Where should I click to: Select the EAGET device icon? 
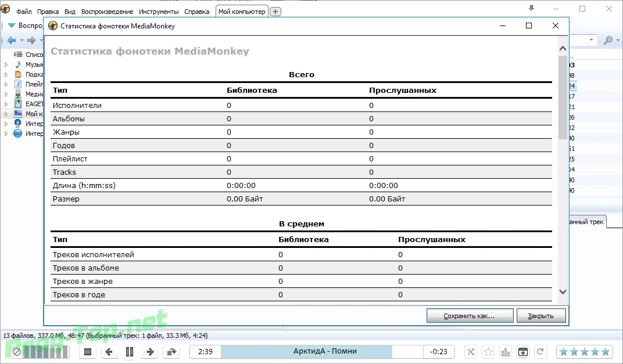[x=18, y=103]
